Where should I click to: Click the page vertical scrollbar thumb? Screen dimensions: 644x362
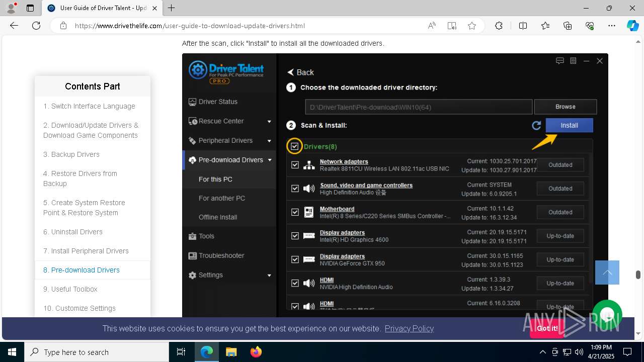pos(638,275)
